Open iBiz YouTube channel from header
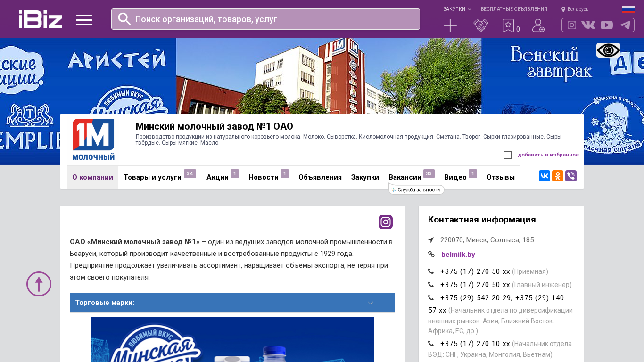This screenshot has height=362, width=644. point(607,25)
